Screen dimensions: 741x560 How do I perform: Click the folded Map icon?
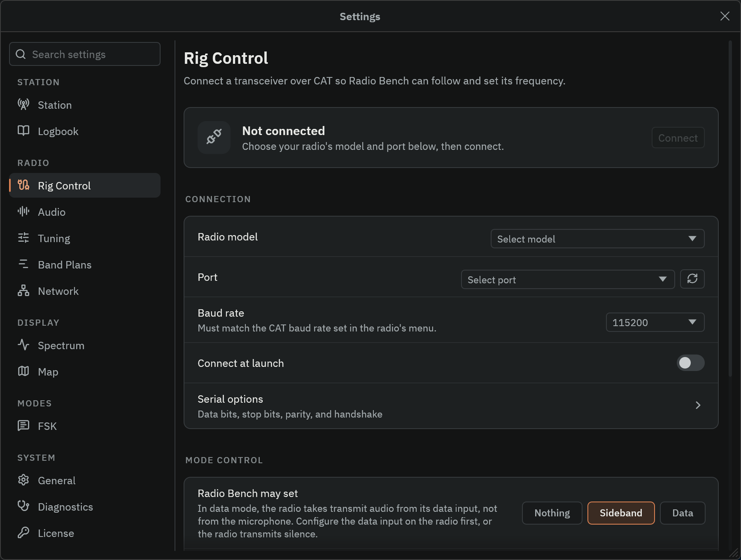click(x=23, y=371)
